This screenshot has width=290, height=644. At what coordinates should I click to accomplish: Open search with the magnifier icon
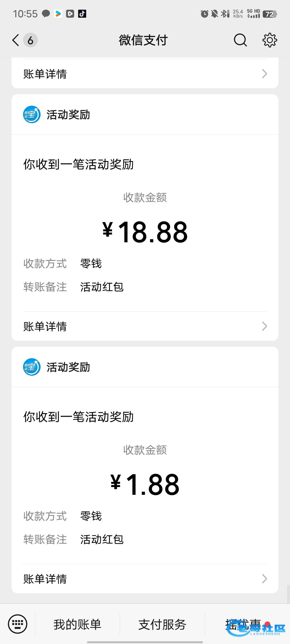240,40
